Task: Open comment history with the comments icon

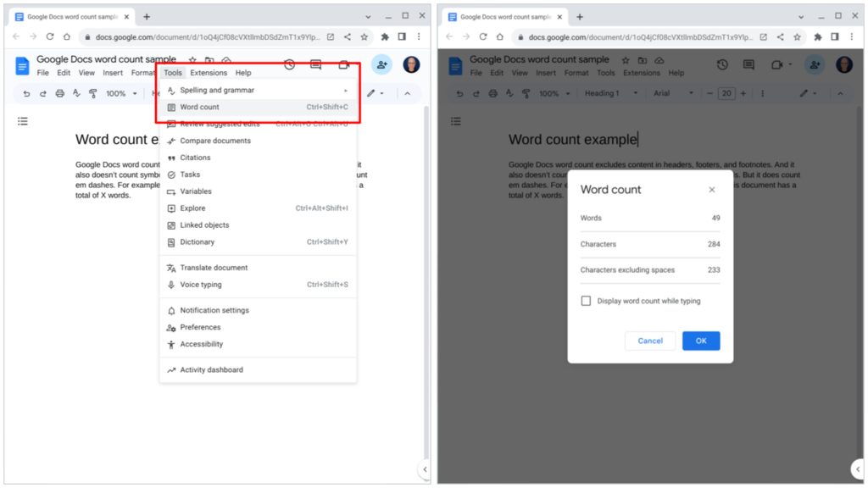Action: pyautogui.click(x=315, y=64)
